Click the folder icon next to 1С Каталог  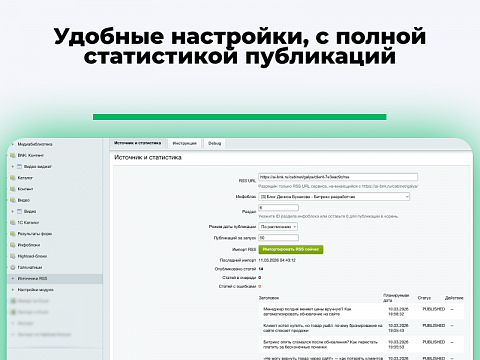[x=13, y=222]
